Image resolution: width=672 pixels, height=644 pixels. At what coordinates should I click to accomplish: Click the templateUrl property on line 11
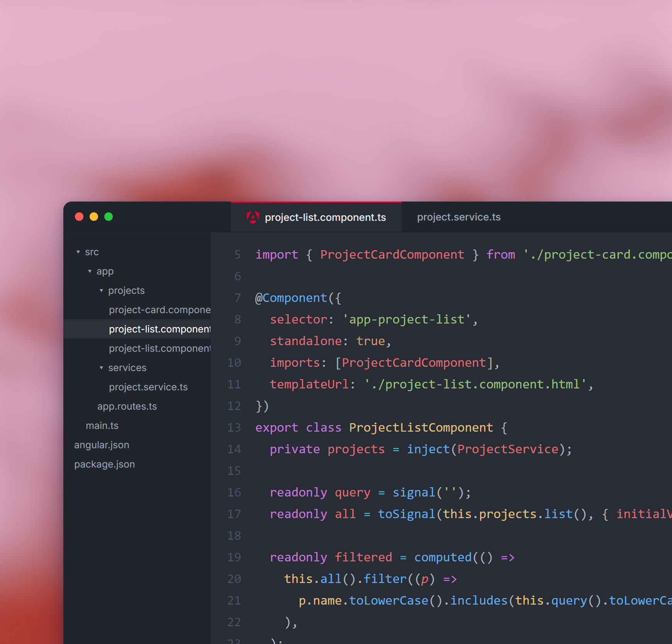(309, 384)
